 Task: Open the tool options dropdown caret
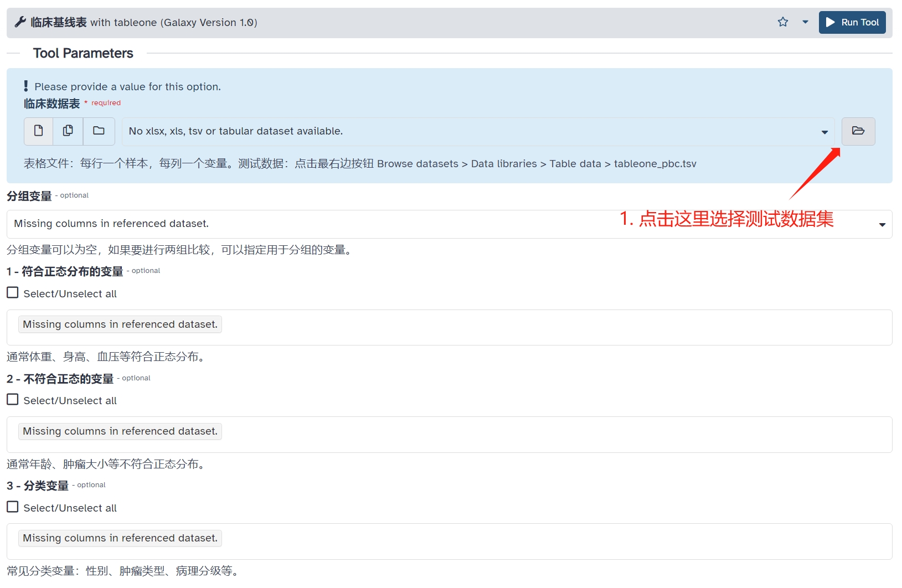805,22
